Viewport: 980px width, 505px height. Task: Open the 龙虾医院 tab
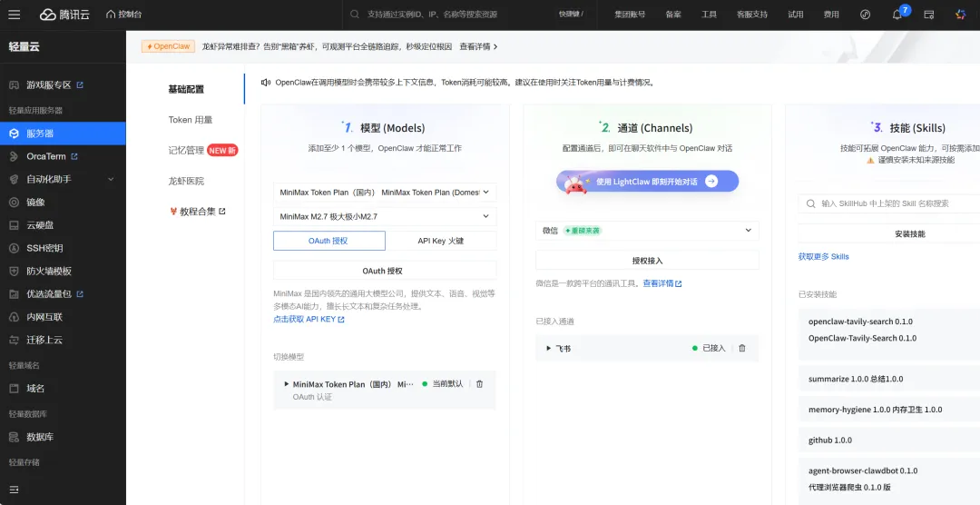coord(186,181)
